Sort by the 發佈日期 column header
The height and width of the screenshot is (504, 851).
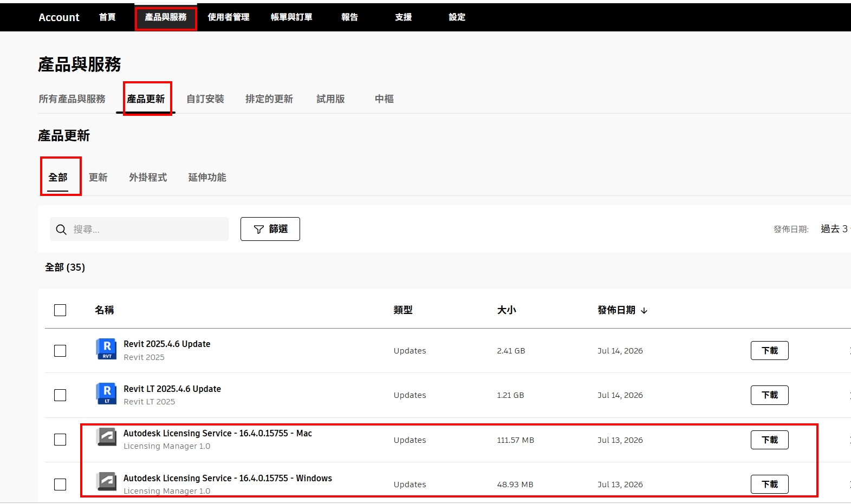[616, 310]
